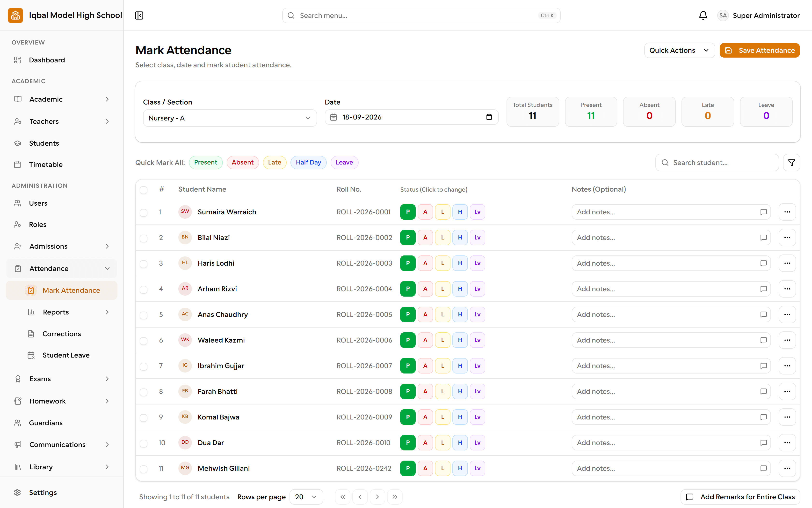Image resolution: width=812 pixels, height=508 pixels.
Task: Open notifications with the bell icon
Action: [703, 15]
